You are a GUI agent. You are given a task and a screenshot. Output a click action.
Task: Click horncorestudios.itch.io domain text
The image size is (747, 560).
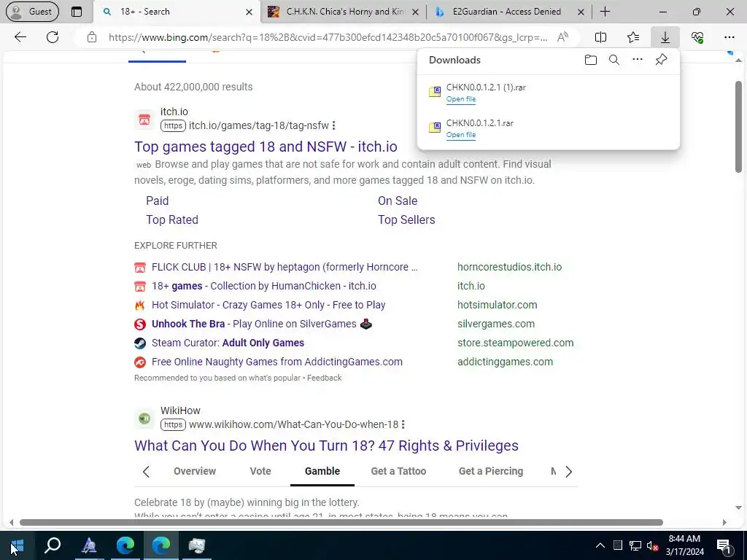[509, 267]
